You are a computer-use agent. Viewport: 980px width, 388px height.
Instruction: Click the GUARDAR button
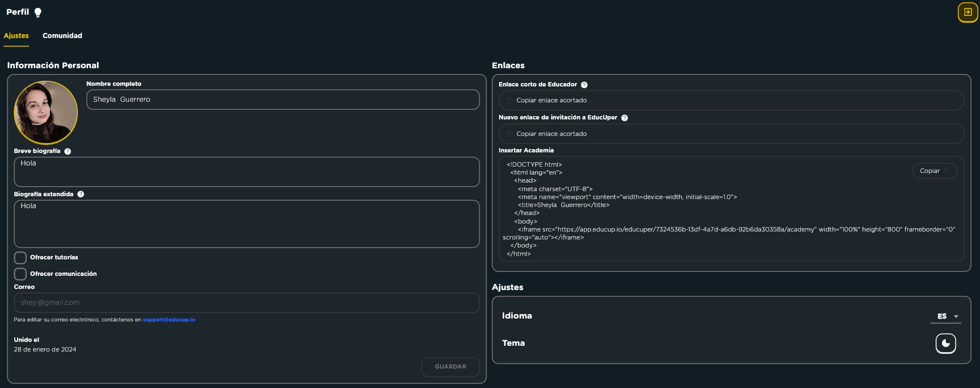click(451, 367)
